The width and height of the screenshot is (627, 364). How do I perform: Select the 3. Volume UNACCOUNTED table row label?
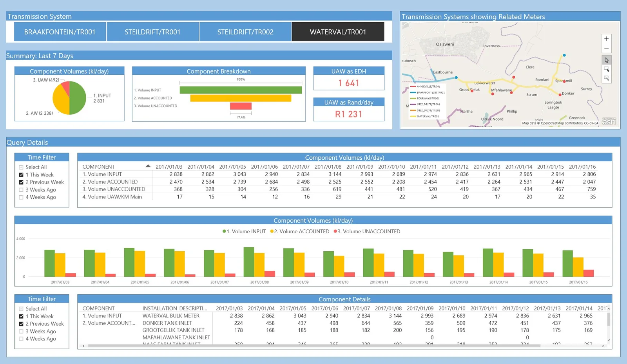[114, 189]
